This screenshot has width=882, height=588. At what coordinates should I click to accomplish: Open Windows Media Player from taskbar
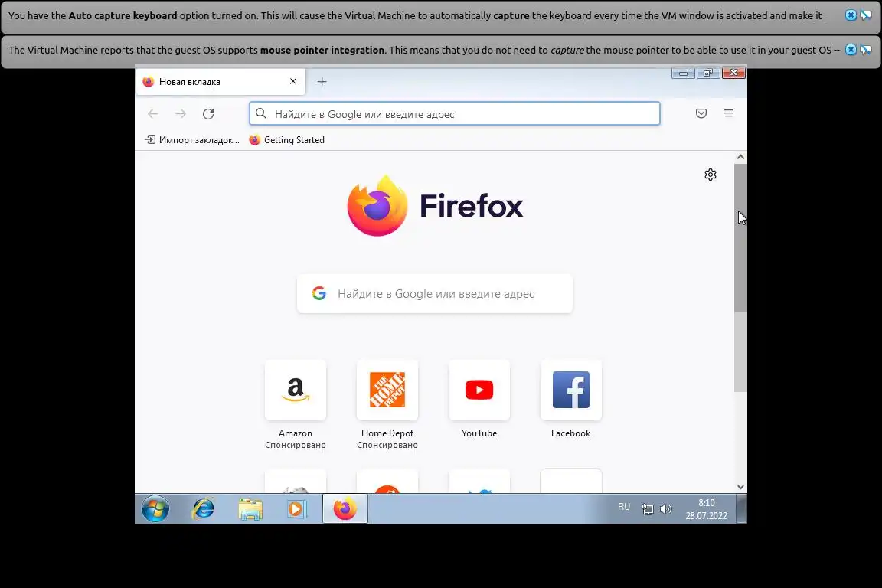click(x=296, y=508)
